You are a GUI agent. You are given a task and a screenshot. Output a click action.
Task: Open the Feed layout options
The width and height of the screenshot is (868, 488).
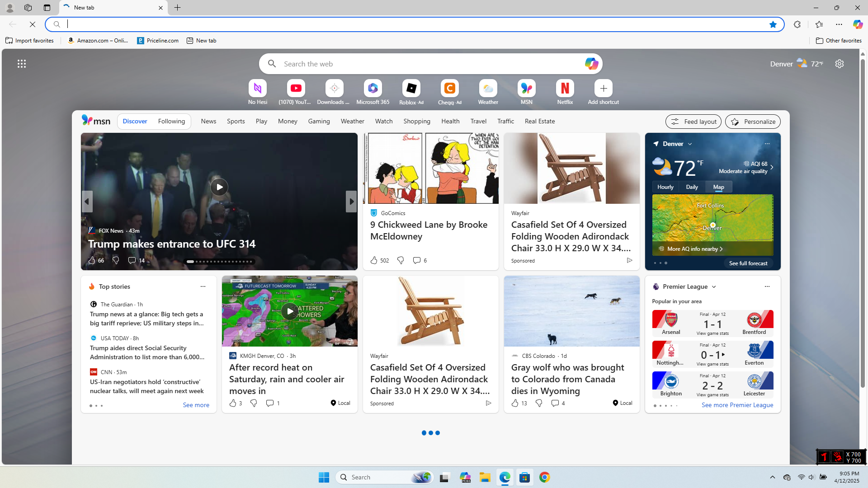coord(693,122)
